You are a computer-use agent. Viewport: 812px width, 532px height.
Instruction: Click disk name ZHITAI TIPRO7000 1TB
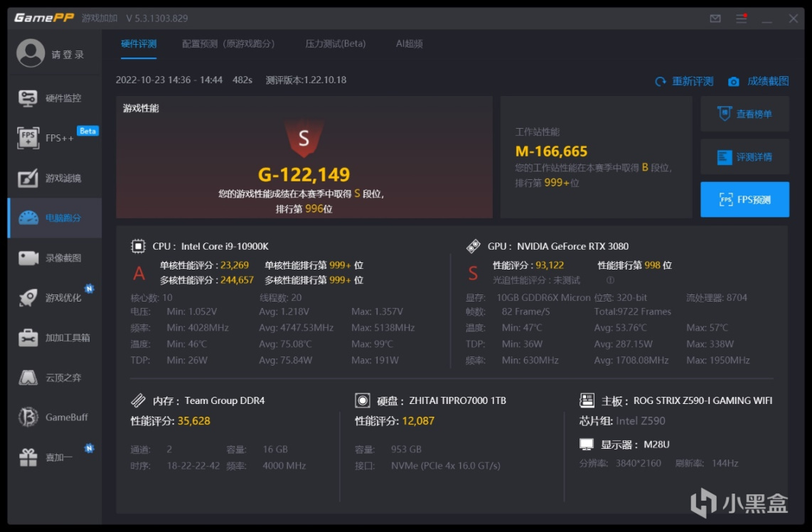pyautogui.click(x=458, y=400)
